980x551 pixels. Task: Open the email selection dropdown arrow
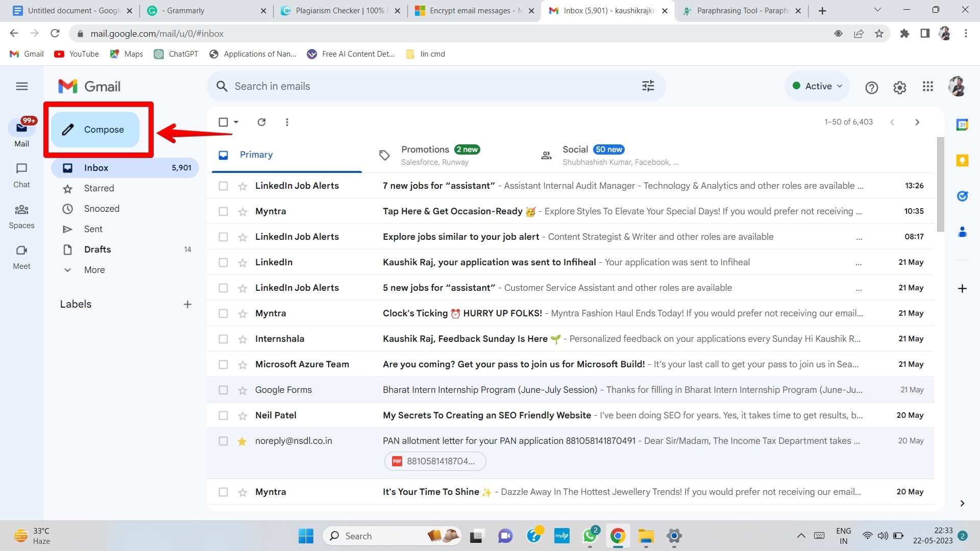pyautogui.click(x=236, y=122)
